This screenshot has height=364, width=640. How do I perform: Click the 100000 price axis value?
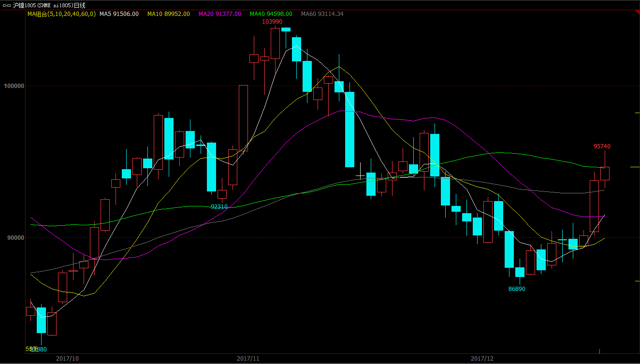pos(14,86)
